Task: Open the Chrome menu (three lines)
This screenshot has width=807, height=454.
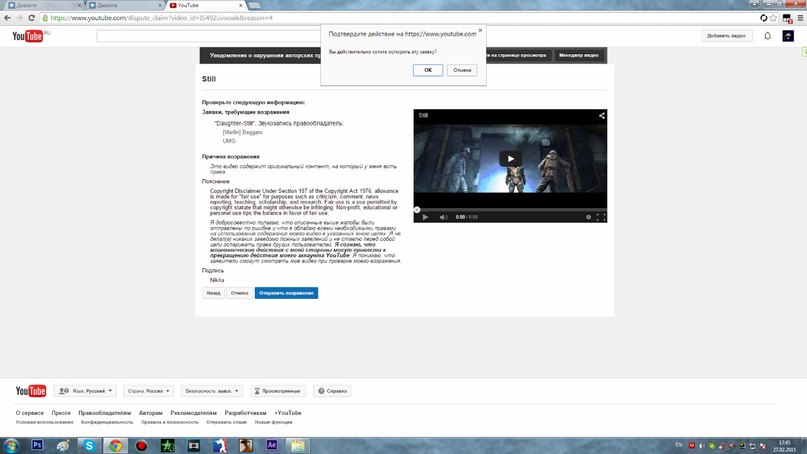Action: click(x=800, y=18)
